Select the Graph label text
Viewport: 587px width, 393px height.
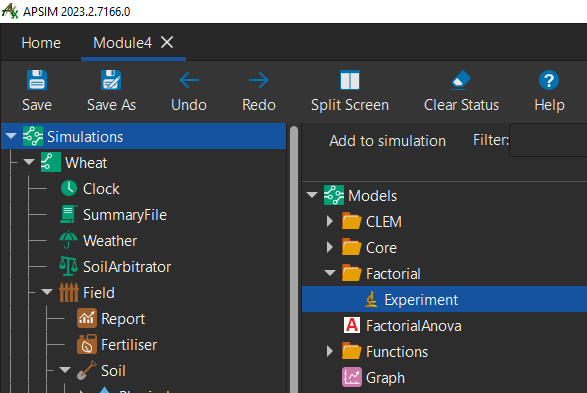tap(385, 378)
